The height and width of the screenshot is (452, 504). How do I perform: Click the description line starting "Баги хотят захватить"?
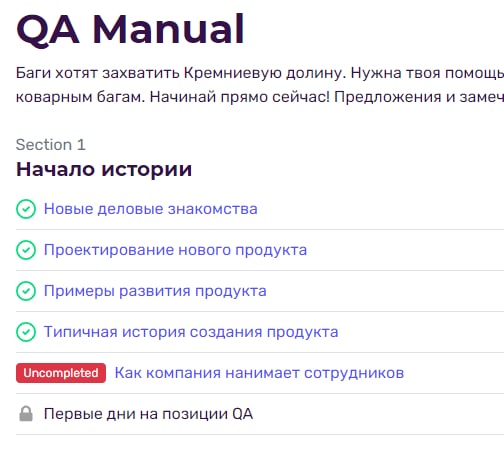260,73
